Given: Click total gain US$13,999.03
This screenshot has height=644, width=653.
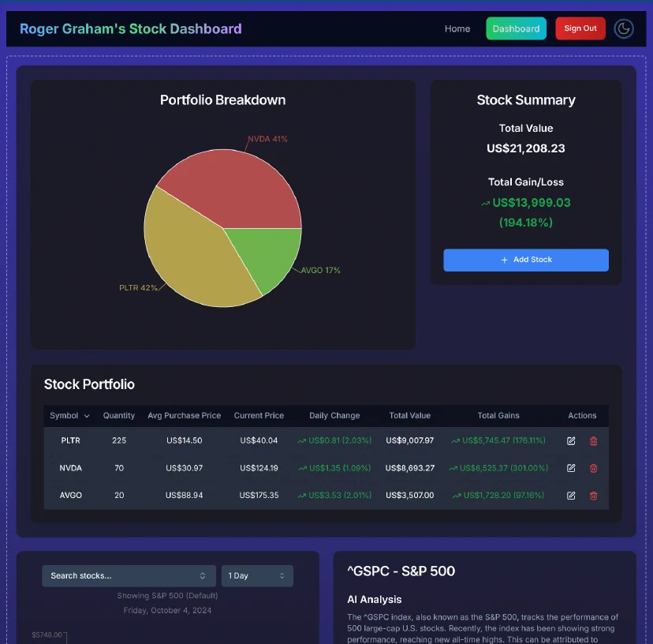Looking at the screenshot, I should (x=532, y=203).
